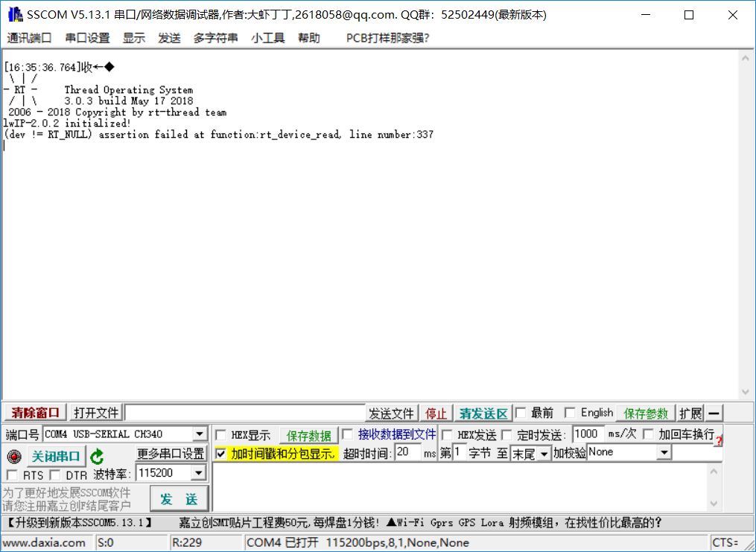Expand the COM4 USB-SERIAL CH340 port dropdown
Viewport: 756px width, 552px height.
[x=200, y=434]
